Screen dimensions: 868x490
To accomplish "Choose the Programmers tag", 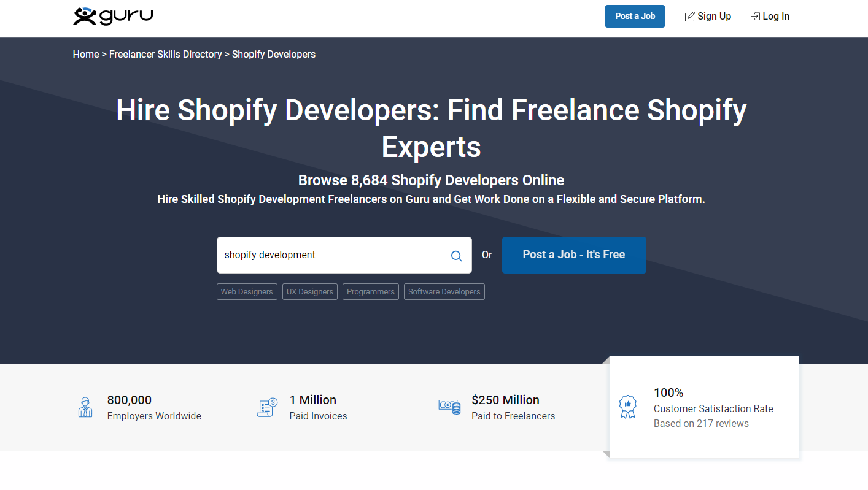I will point(371,292).
